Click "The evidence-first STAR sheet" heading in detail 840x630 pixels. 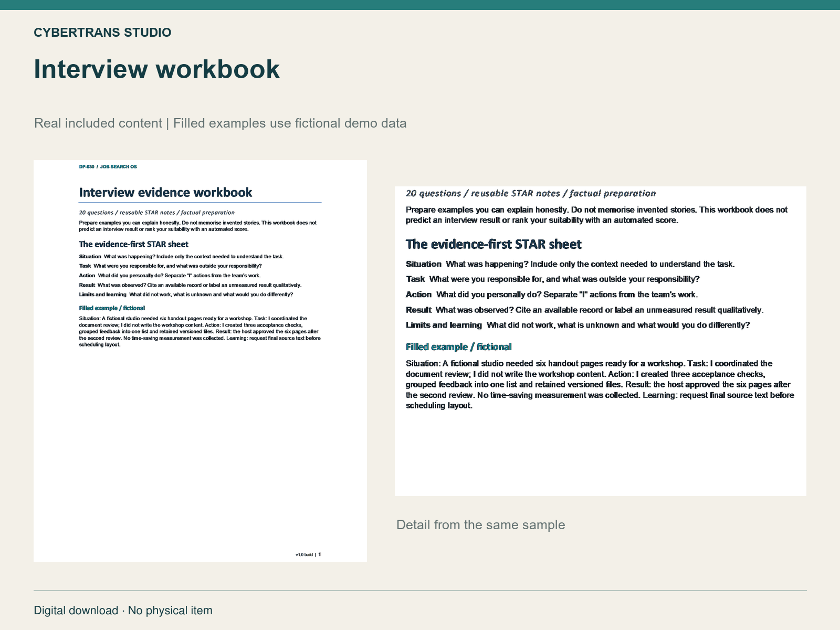click(493, 244)
